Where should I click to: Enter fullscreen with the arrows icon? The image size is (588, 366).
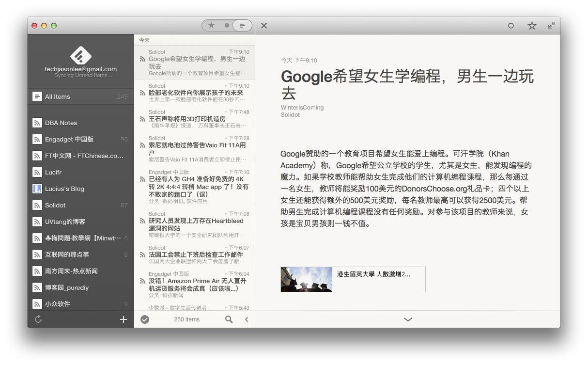pyautogui.click(x=552, y=25)
